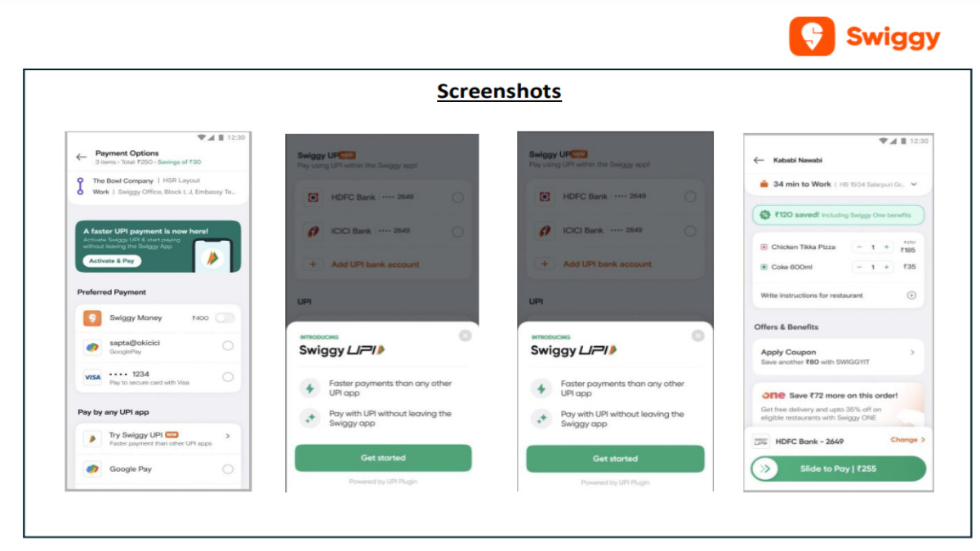Tap Get started in the third screenshot

point(615,459)
